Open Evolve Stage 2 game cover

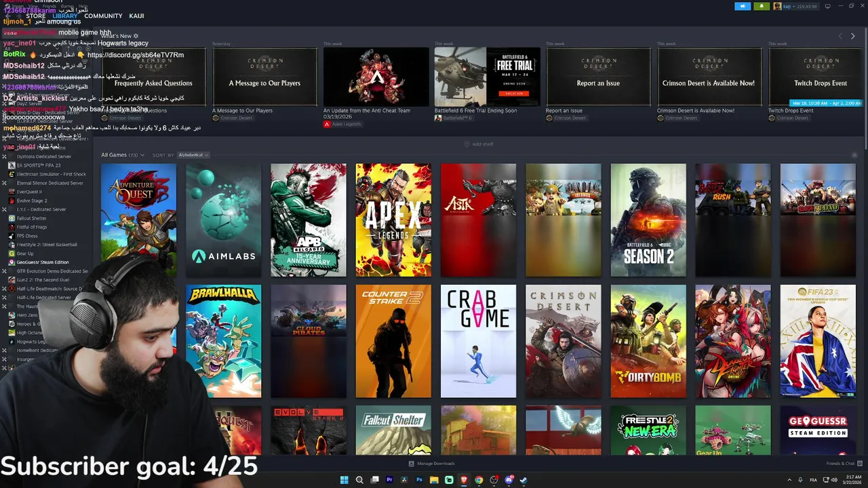[309, 430]
